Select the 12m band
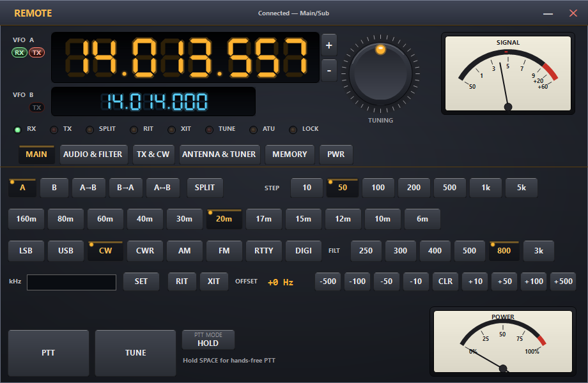Image resolution: width=588 pixels, height=383 pixels. click(x=343, y=219)
